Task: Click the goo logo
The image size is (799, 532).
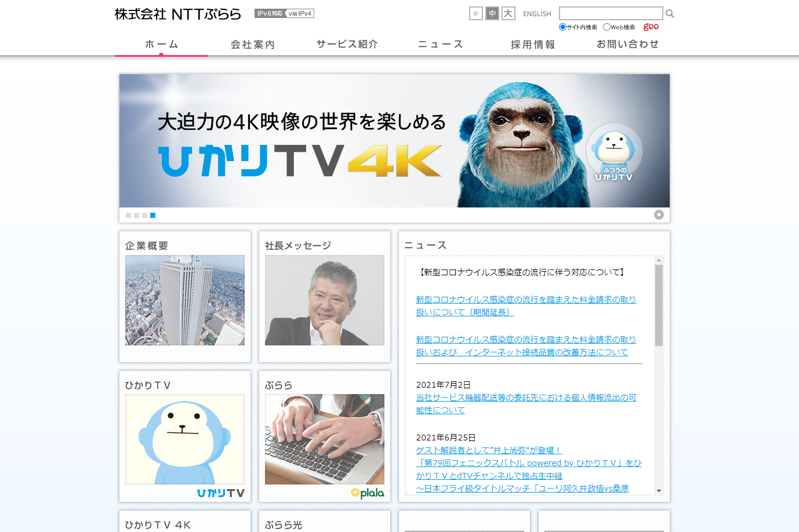Action: tap(651, 27)
